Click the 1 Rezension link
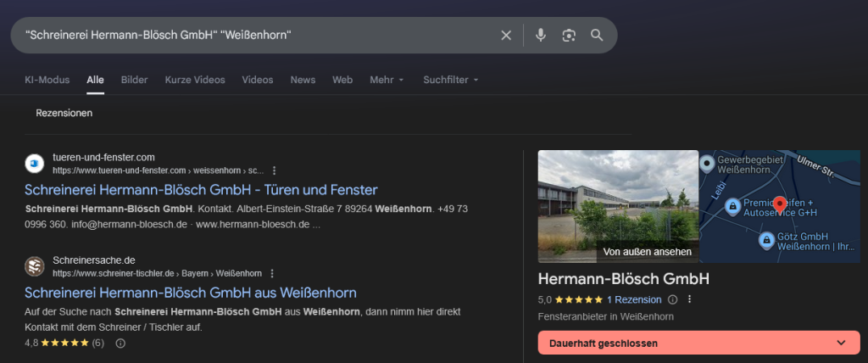Image resolution: width=868 pixels, height=363 pixels. coord(634,299)
